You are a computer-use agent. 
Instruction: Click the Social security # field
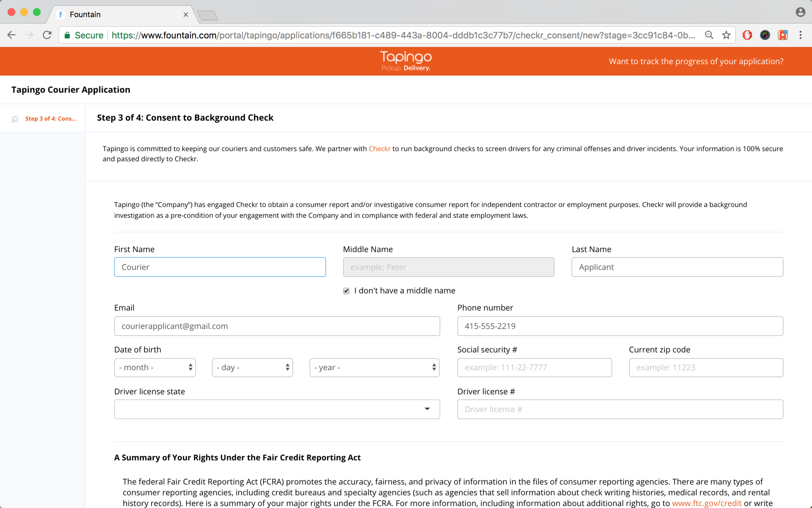tap(534, 368)
